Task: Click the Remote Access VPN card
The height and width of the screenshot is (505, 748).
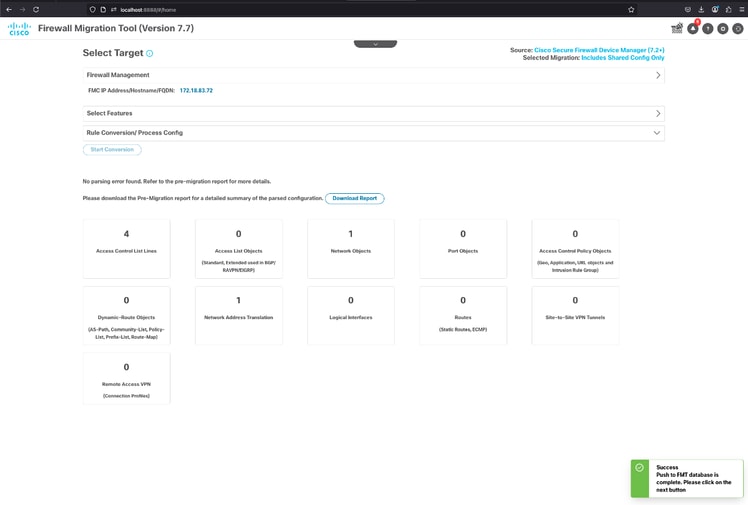Action: coord(126,379)
